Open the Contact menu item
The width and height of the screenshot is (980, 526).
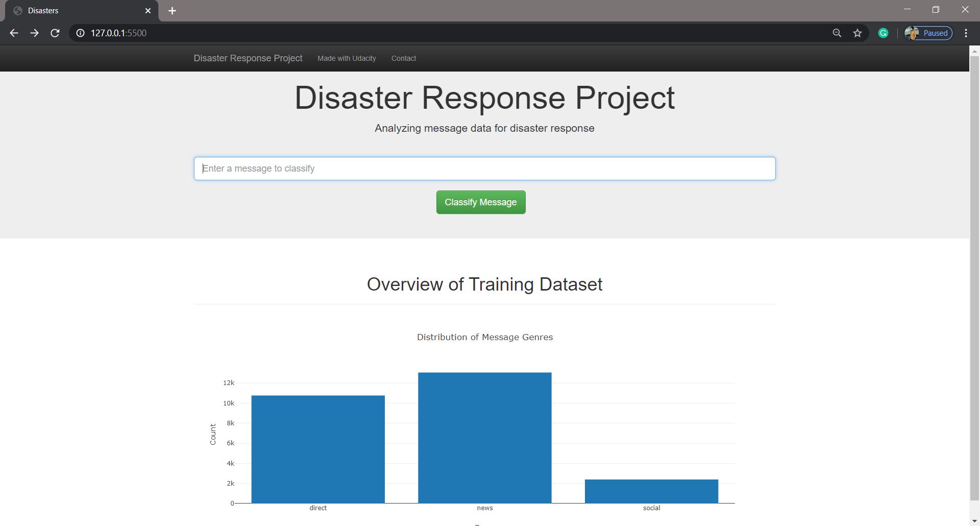pyautogui.click(x=403, y=58)
